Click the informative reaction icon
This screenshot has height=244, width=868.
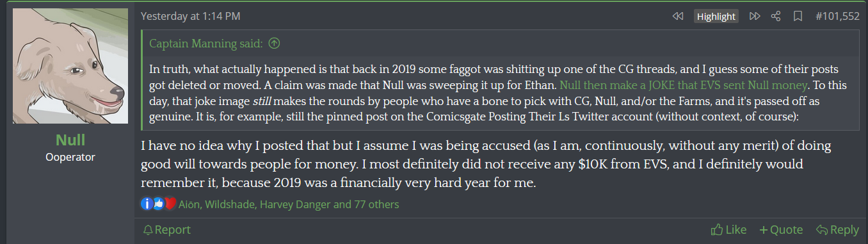click(147, 204)
